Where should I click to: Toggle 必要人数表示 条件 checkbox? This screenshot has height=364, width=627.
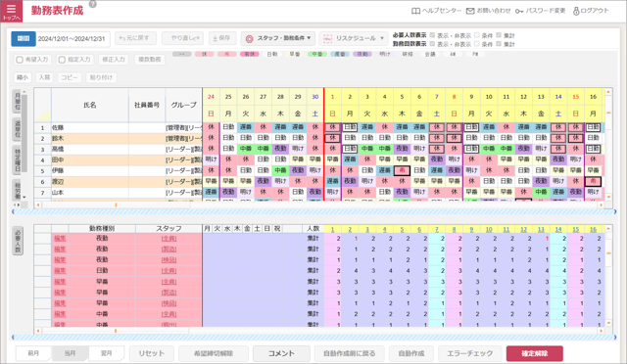click(477, 35)
